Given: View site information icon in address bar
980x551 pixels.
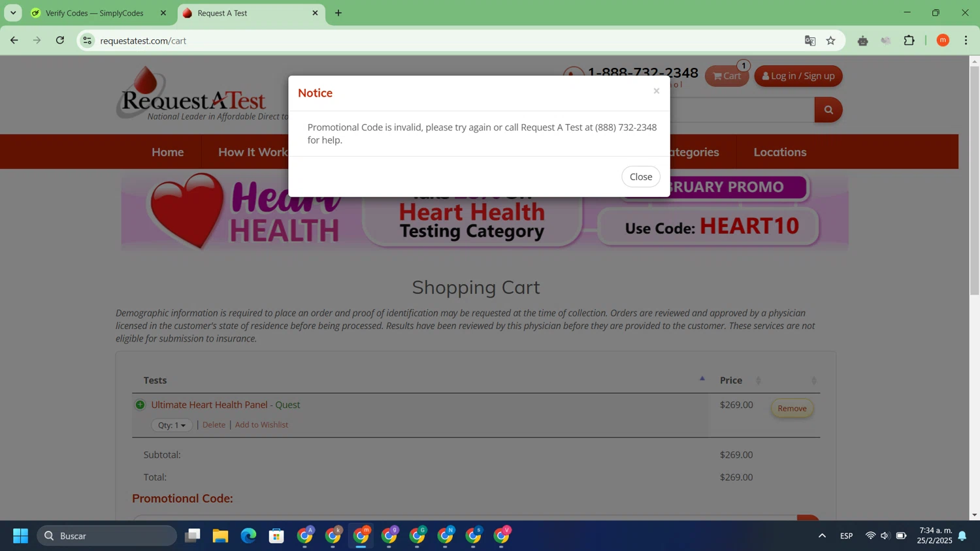Looking at the screenshot, I should [x=87, y=40].
